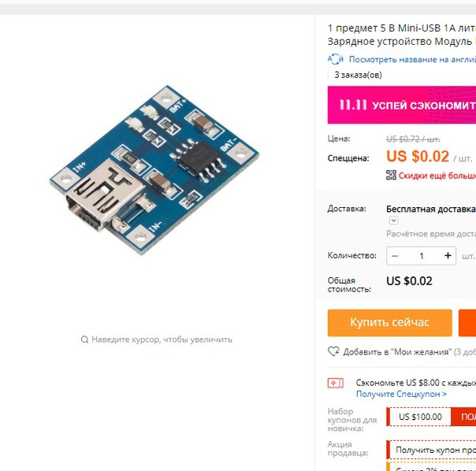Click the heart icon to add to wishlist
Viewport: 476px width, 471px height.
pyautogui.click(x=333, y=351)
